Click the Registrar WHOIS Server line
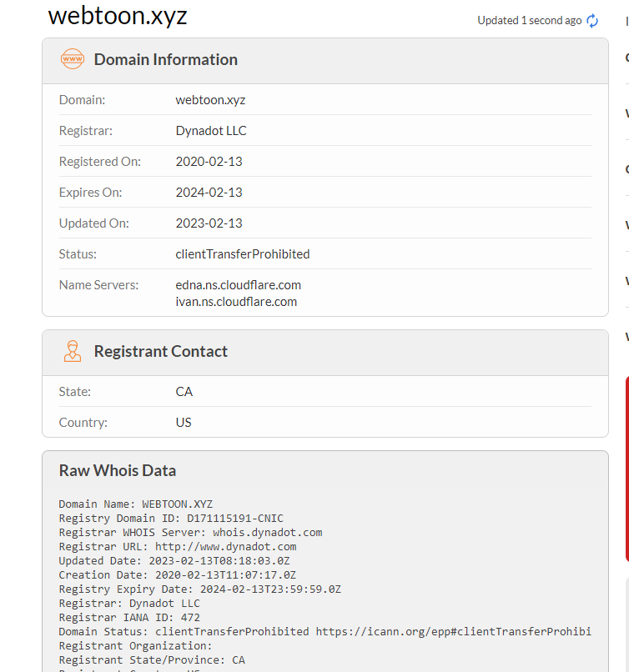629x672 pixels. 190,532
